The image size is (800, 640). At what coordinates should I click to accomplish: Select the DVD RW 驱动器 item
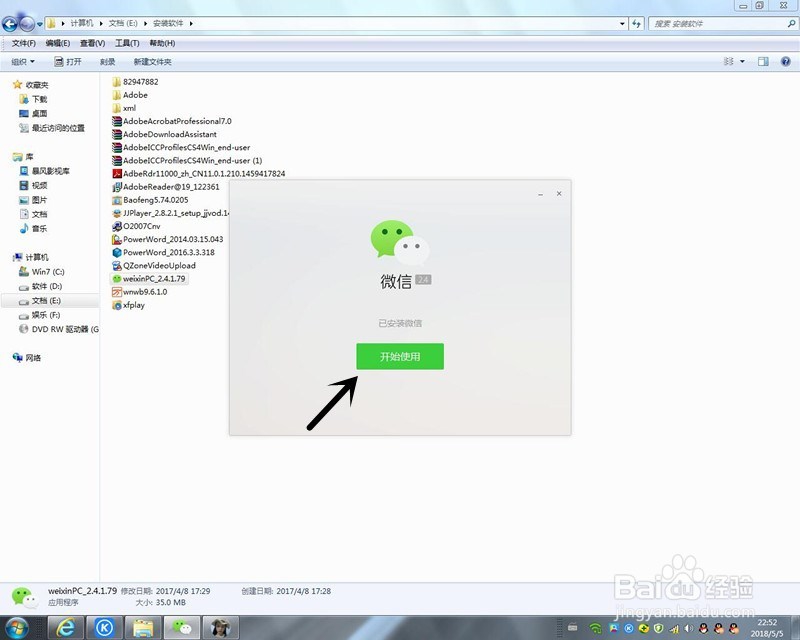pyautogui.click(x=59, y=329)
